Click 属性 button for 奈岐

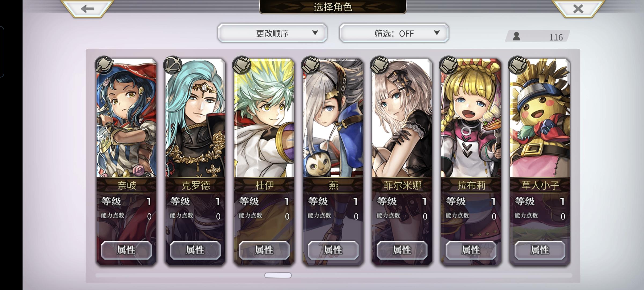[126, 250]
